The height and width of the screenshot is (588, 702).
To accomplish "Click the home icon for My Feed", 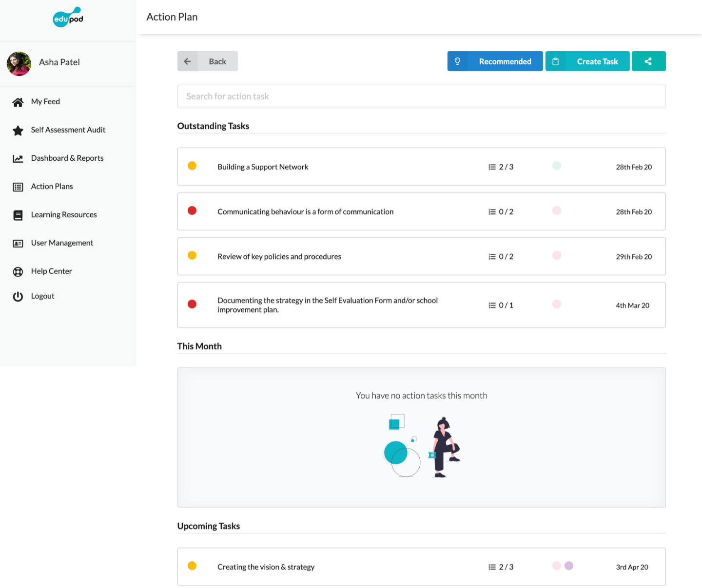I will 18,102.
